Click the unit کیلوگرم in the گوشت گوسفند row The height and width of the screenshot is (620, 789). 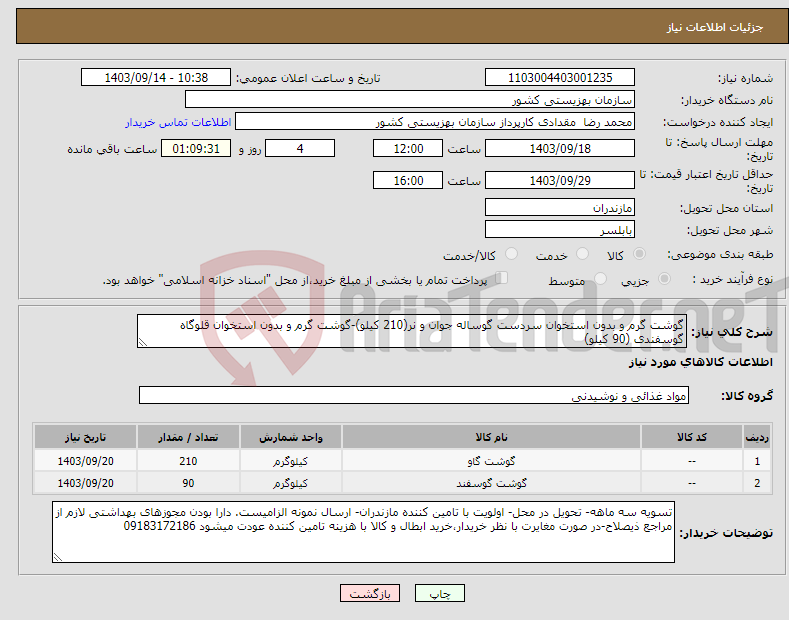(x=290, y=483)
